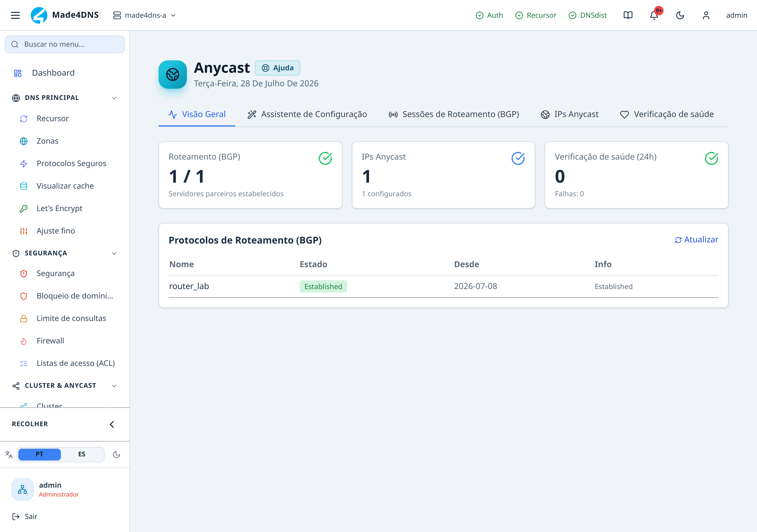Click the Verificação de saúde card check icon
This screenshot has width=757, height=532.
(711, 158)
